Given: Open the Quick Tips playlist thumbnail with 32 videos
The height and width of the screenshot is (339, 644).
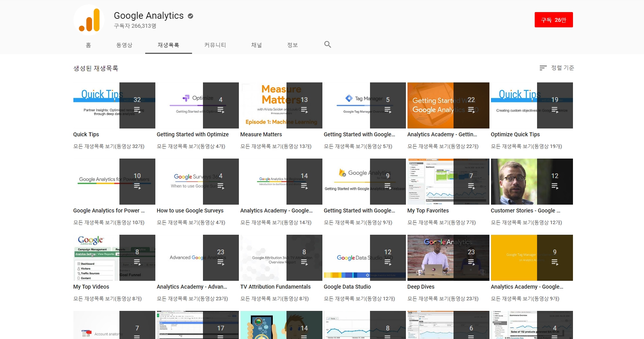Looking at the screenshot, I should click(114, 105).
